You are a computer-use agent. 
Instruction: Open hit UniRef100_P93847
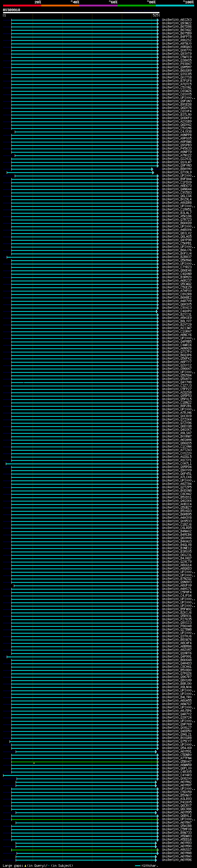click(x=177, y=64)
